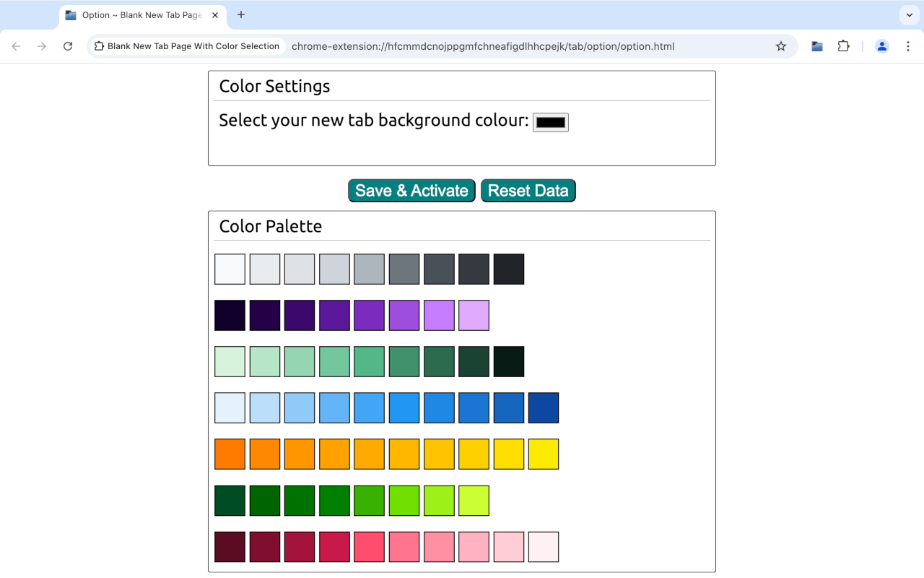924x578 pixels.
Task: Choose the lime yellow-green swatch
Action: [474, 501]
